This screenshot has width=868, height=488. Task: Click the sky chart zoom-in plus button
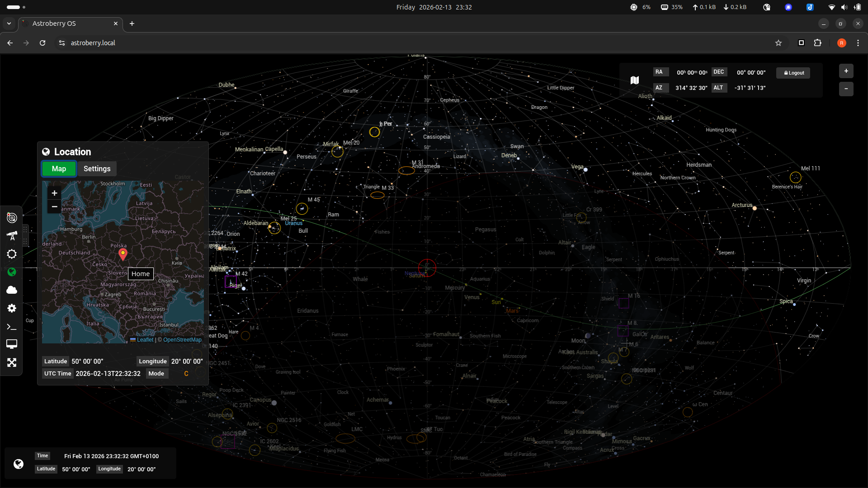(x=846, y=71)
